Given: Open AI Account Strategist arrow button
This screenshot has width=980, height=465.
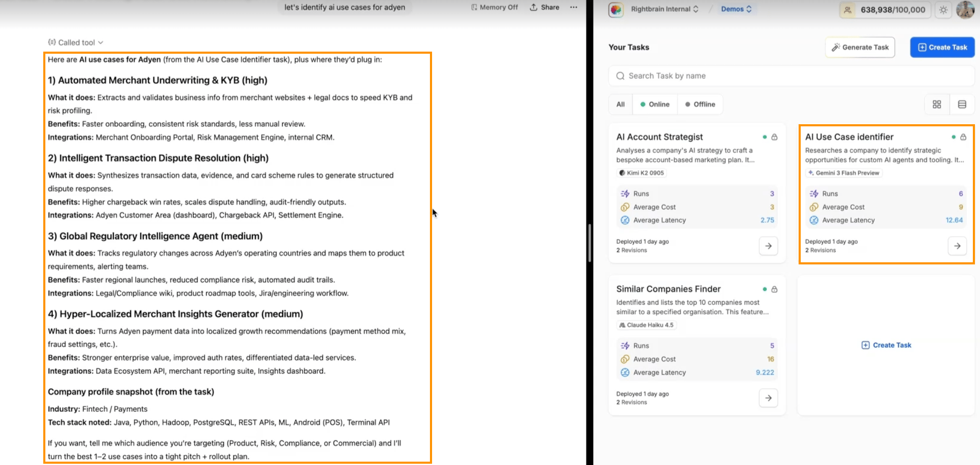Looking at the screenshot, I should click(768, 246).
